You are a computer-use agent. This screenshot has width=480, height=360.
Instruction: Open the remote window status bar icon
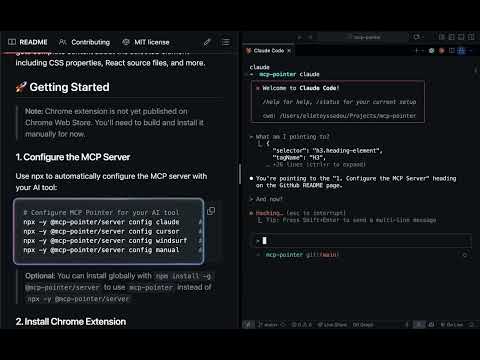point(248,324)
